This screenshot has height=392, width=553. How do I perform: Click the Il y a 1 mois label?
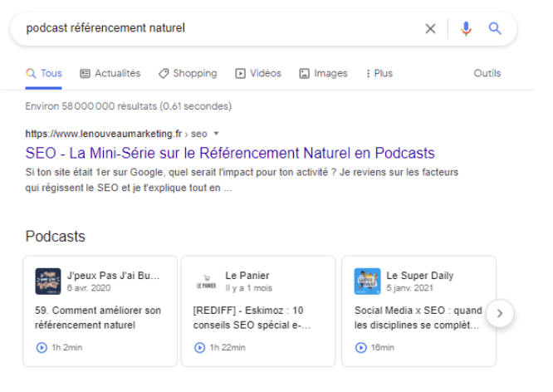coord(248,288)
